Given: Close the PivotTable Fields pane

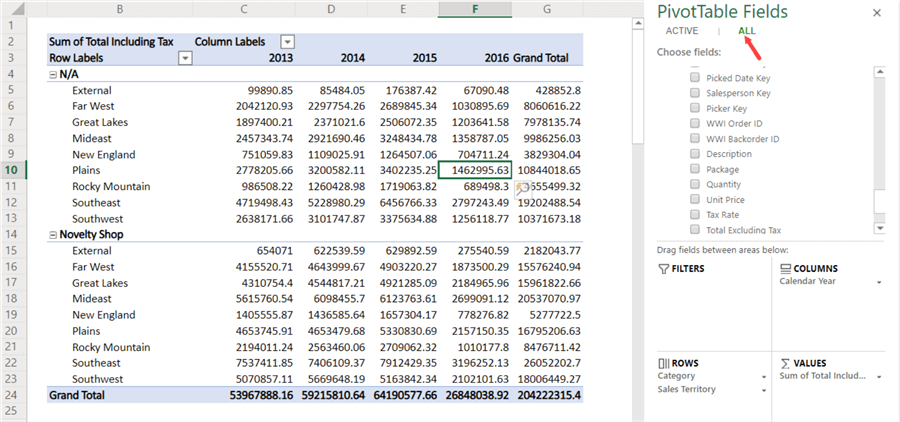Looking at the screenshot, I should (x=876, y=13).
